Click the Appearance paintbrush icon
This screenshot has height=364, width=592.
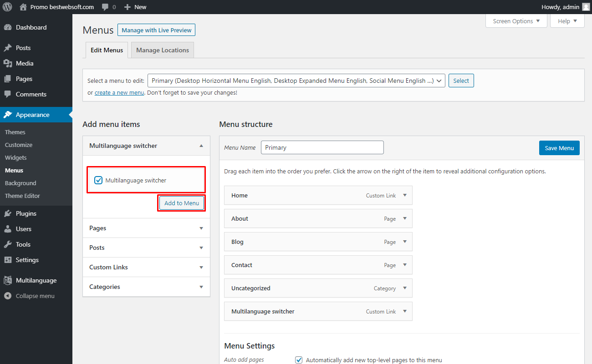coord(8,115)
